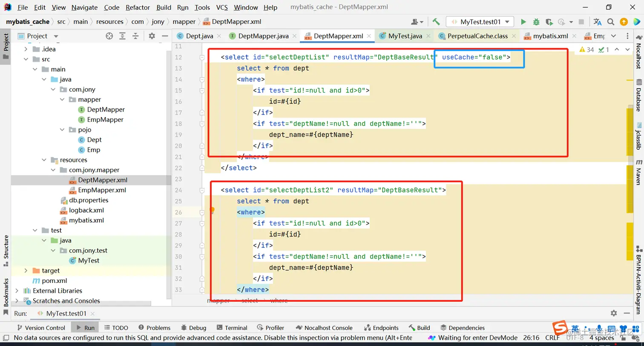
Task: Click the lightbulb intention icon on line 26
Action: tap(212, 210)
